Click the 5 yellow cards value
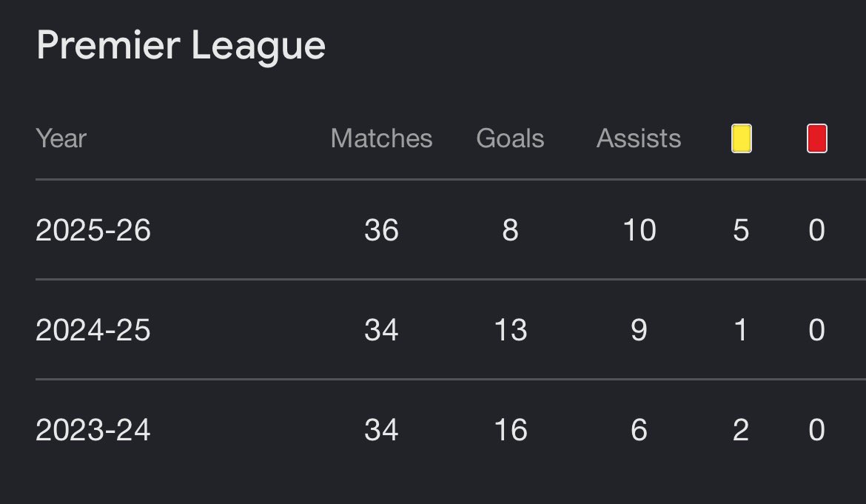 (x=741, y=230)
